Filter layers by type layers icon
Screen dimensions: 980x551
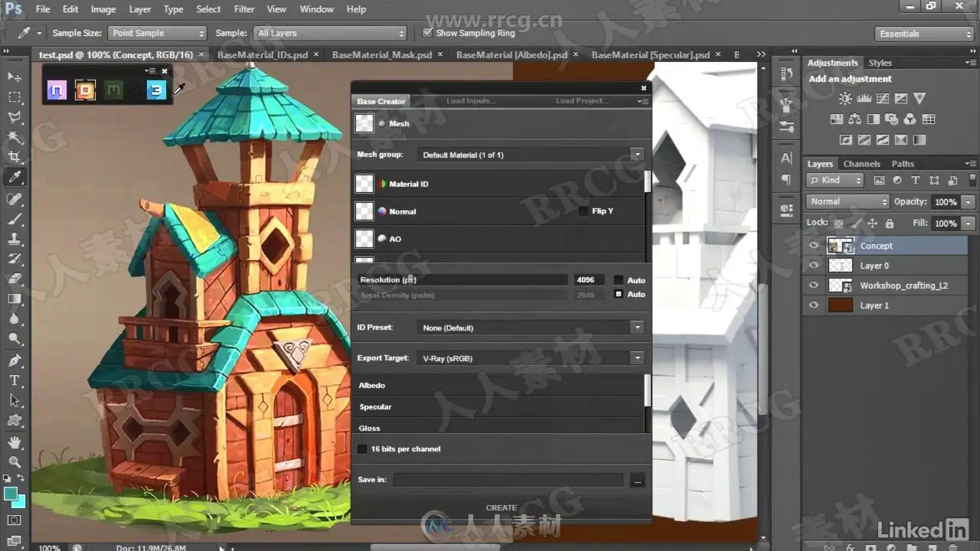point(915,181)
